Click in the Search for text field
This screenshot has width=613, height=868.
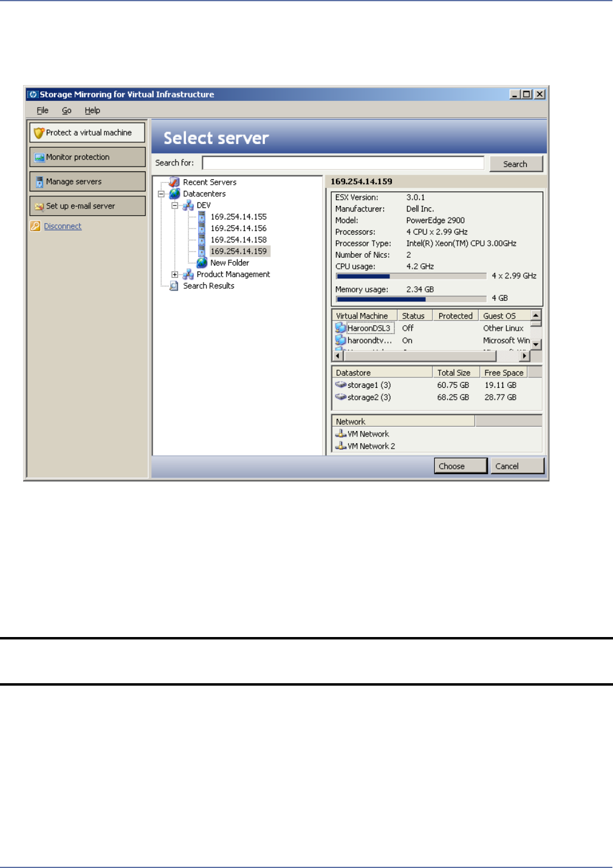click(x=343, y=164)
